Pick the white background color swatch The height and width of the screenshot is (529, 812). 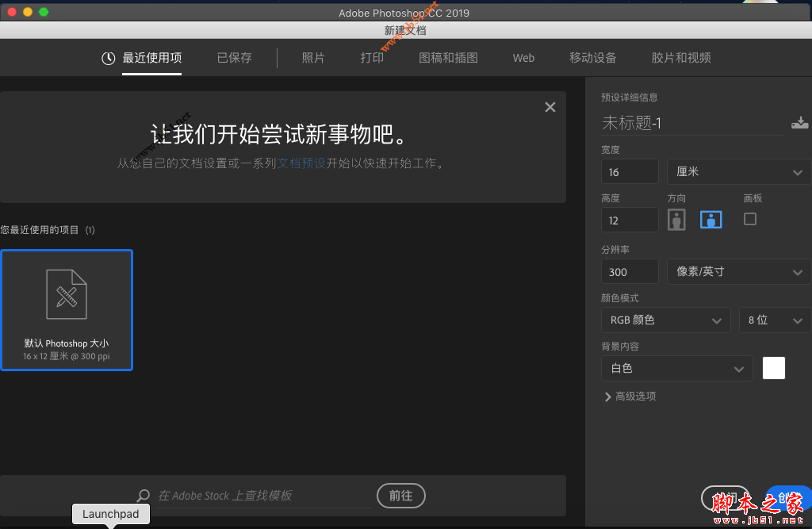click(774, 368)
